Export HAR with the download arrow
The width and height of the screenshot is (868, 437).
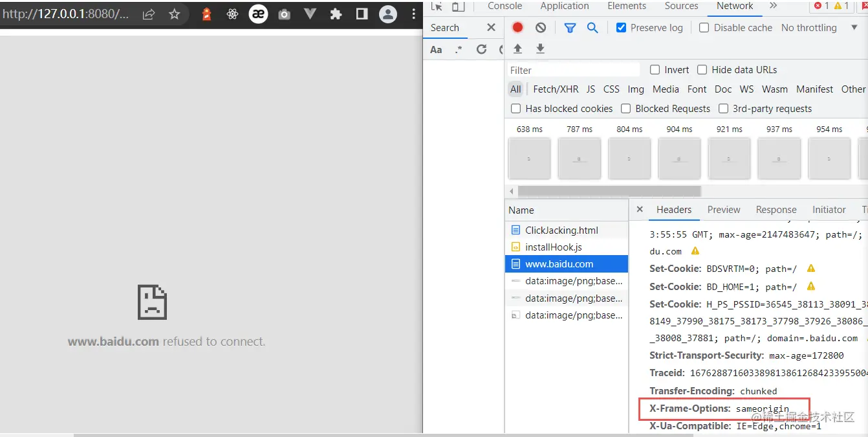(x=540, y=49)
